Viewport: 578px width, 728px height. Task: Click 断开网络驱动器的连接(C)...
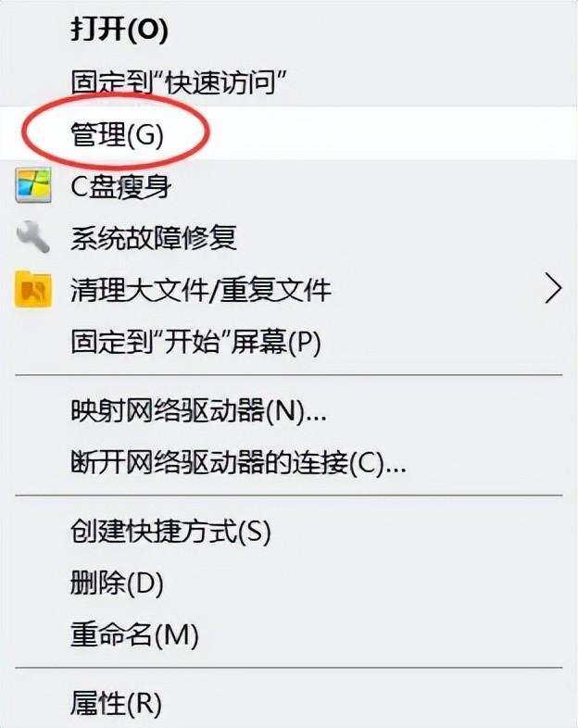pos(289,462)
